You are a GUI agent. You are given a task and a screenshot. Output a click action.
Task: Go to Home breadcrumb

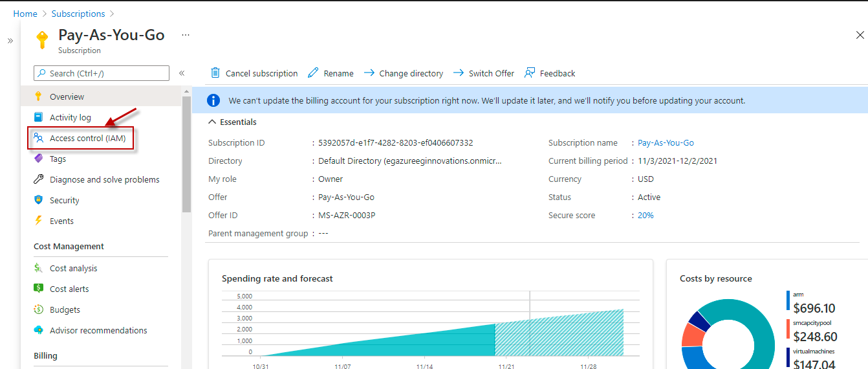point(25,14)
